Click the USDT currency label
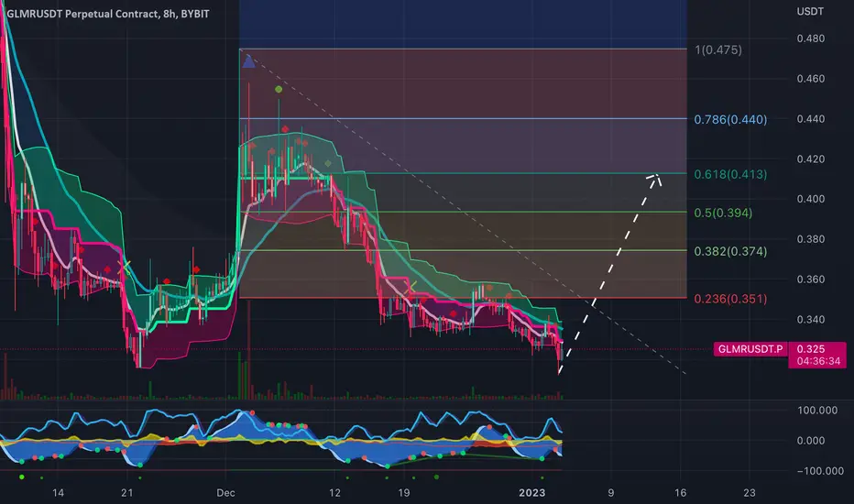854x504 pixels. pos(810,11)
